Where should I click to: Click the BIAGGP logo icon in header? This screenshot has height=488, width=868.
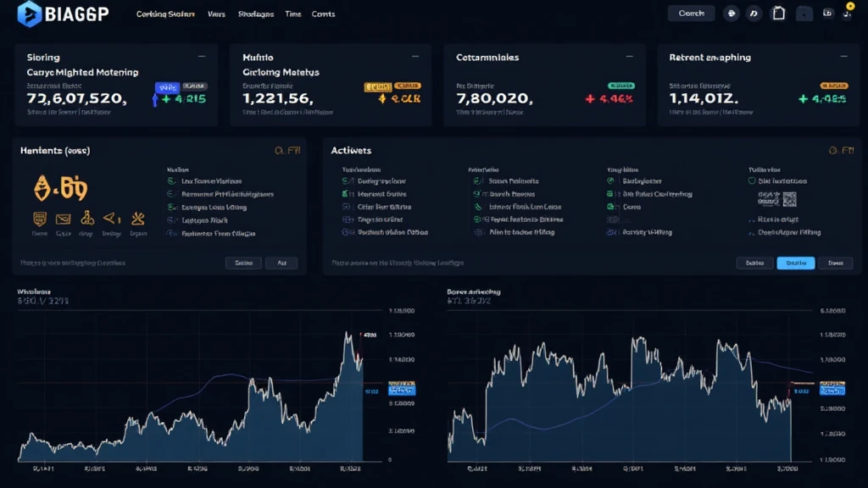[x=31, y=13]
